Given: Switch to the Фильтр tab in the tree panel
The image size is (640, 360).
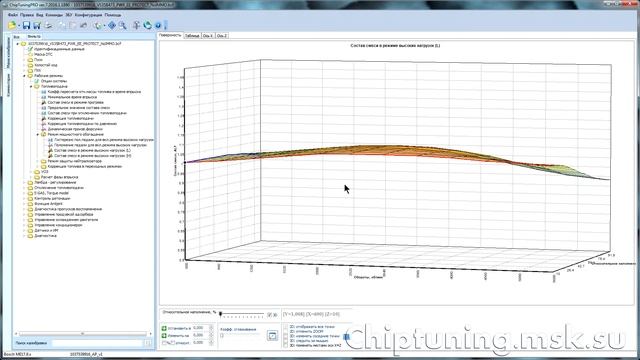Looking at the screenshot, I should pyautogui.click(x=34, y=37).
